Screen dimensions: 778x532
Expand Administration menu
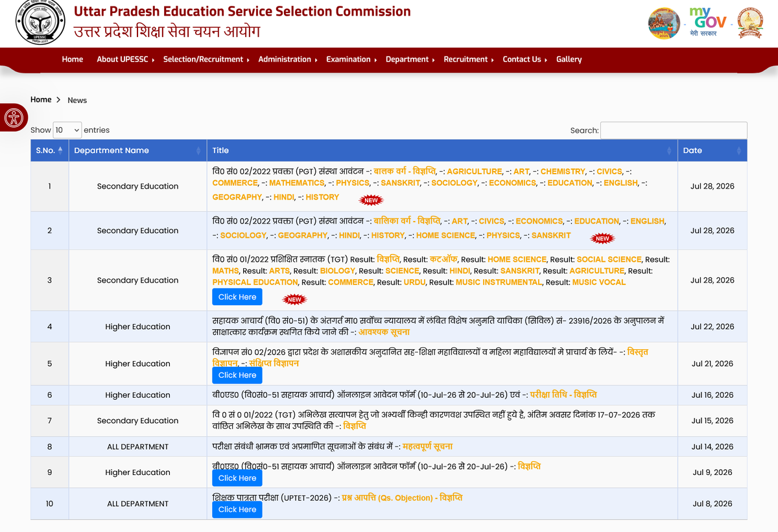coord(288,59)
